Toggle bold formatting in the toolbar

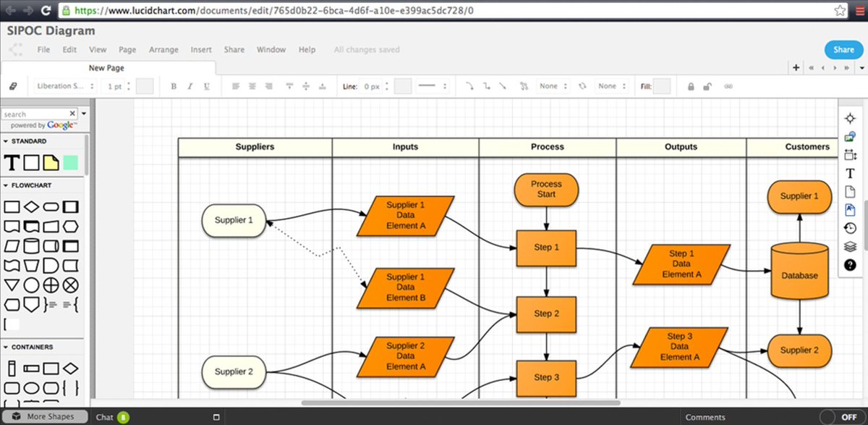tap(174, 86)
